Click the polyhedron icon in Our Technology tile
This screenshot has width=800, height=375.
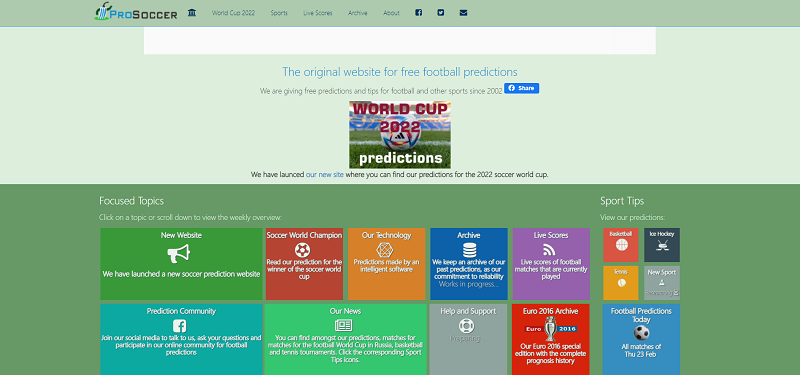(384, 250)
